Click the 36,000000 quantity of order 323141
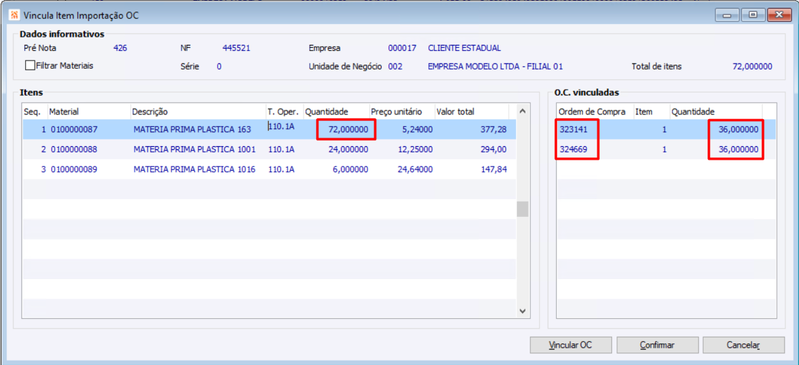Image resolution: width=799 pixels, height=365 pixels. pos(738,129)
